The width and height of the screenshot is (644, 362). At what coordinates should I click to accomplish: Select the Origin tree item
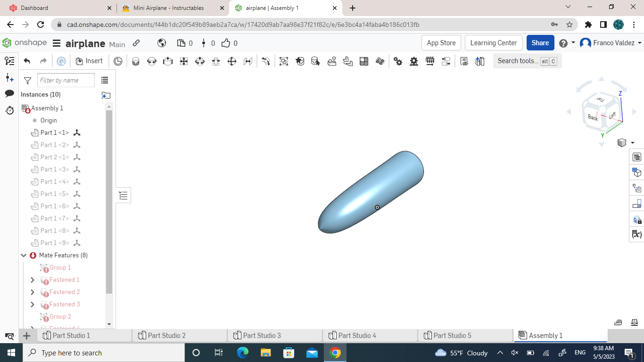coord(49,120)
